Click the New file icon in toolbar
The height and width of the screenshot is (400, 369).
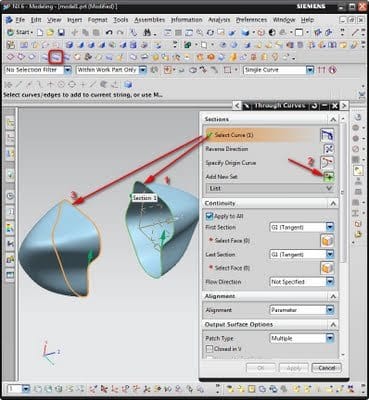[40, 32]
